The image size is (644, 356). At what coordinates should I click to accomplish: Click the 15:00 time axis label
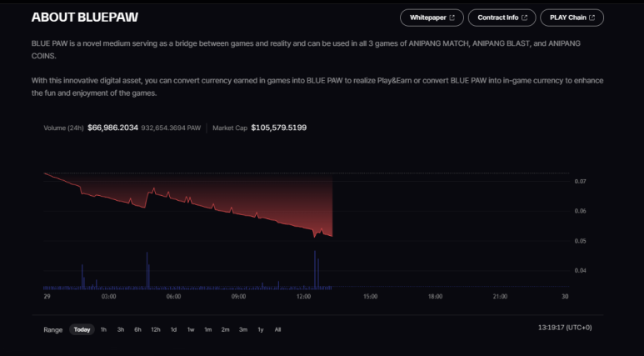click(370, 297)
